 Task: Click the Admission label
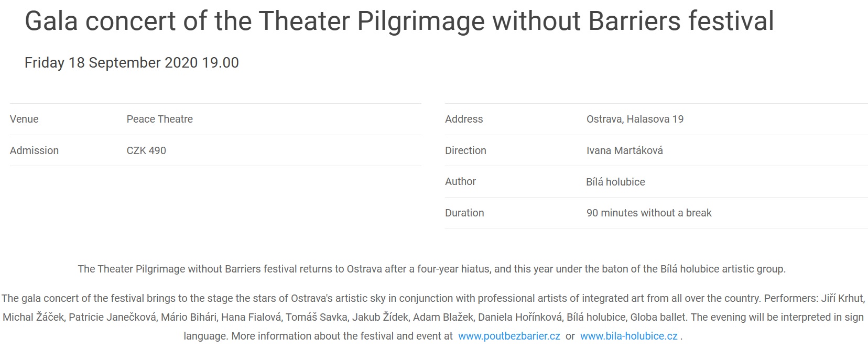point(34,150)
